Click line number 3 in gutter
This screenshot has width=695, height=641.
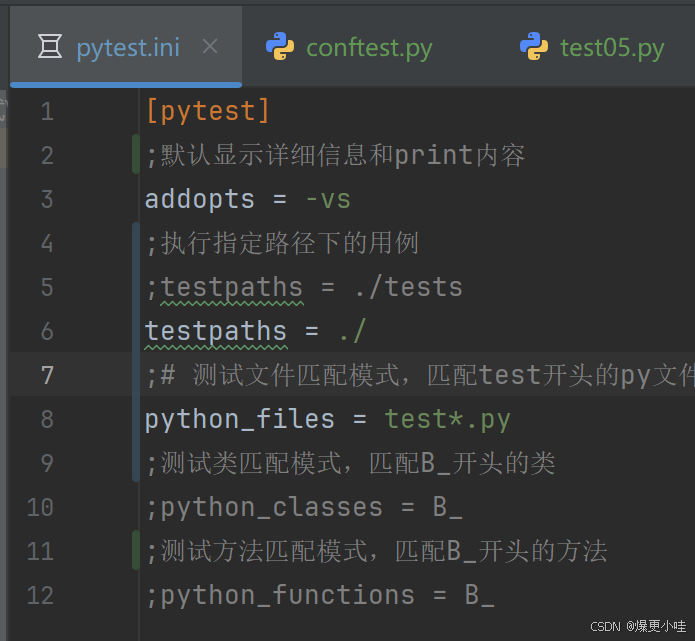(x=47, y=199)
